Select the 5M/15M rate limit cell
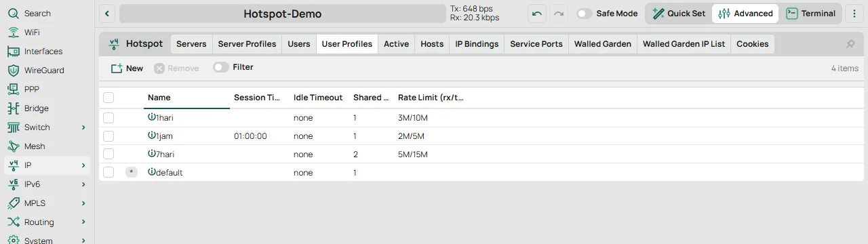The width and height of the screenshot is (868, 244). pyautogui.click(x=413, y=155)
